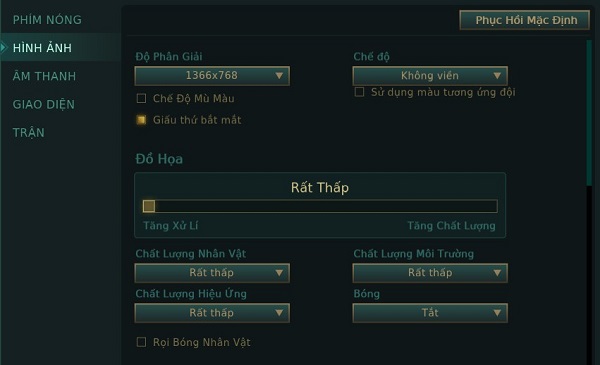
Task: Expand the Bóng shadow dropdown
Action: pyautogui.click(x=430, y=313)
